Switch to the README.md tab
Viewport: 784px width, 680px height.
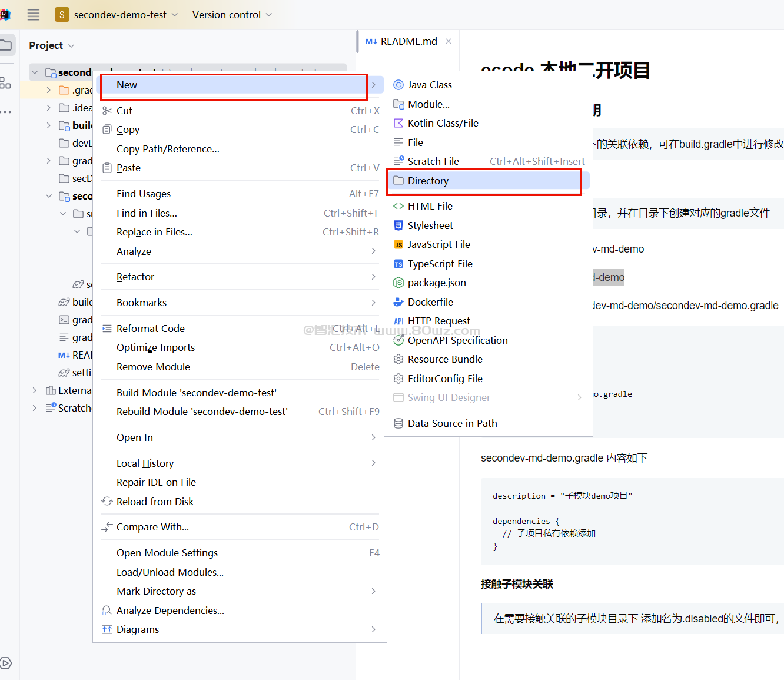(408, 41)
